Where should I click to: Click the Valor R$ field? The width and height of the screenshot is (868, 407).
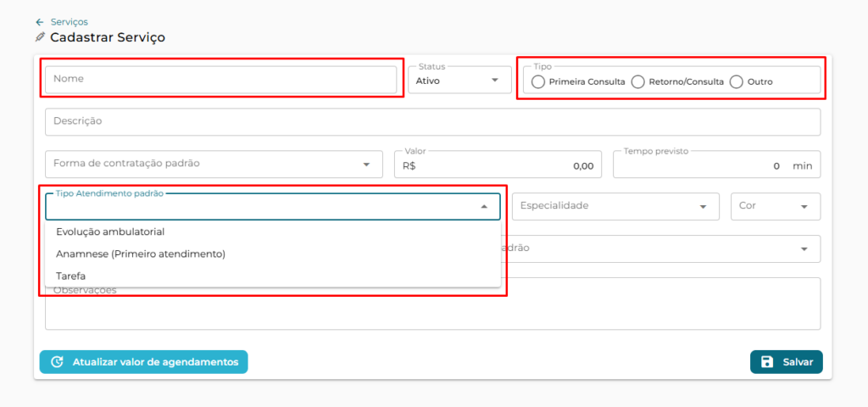[x=498, y=164]
